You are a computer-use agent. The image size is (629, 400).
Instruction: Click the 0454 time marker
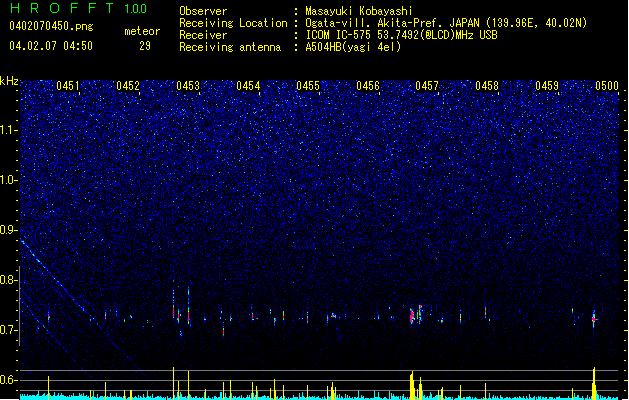tap(248, 86)
